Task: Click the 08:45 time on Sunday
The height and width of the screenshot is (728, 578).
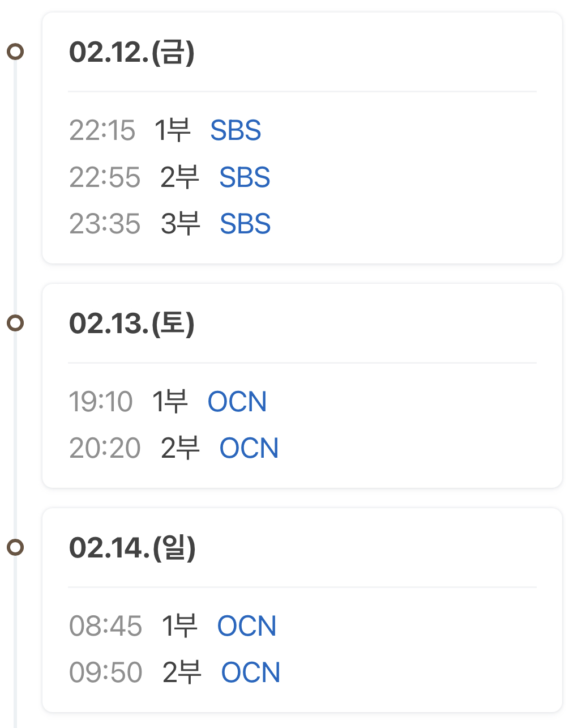Action: pos(105,627)
